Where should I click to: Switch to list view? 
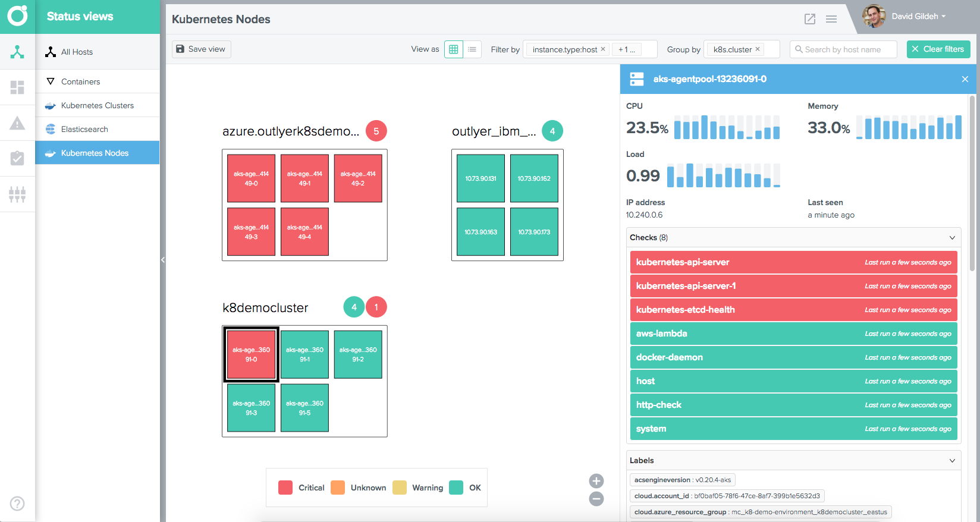tap(472, 49)
